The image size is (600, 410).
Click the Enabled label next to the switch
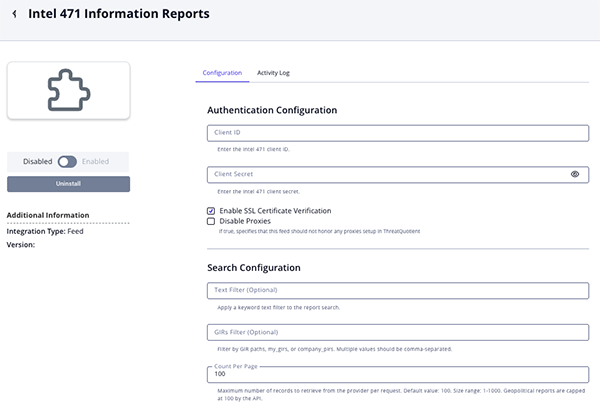tap(95, 162)
